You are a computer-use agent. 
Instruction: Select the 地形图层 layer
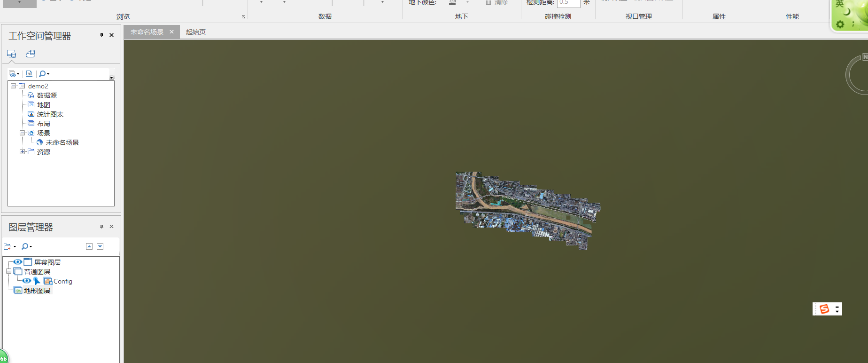tap(37, 291)
